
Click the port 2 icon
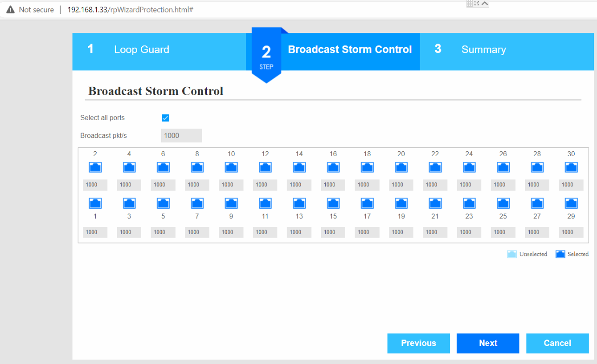[95, 167]
